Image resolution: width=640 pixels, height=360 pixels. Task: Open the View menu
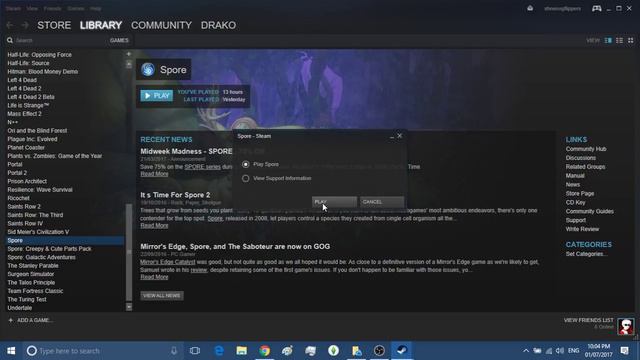32,9
